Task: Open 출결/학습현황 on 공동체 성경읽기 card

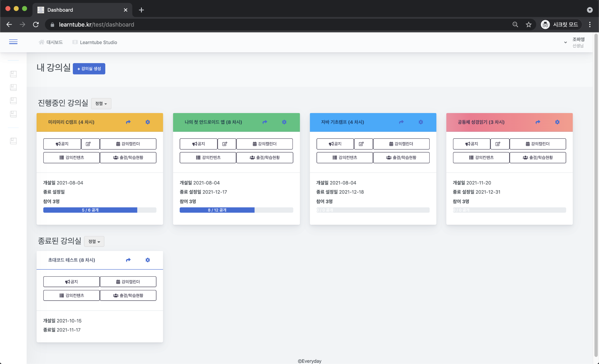Action: coord(538,157)
